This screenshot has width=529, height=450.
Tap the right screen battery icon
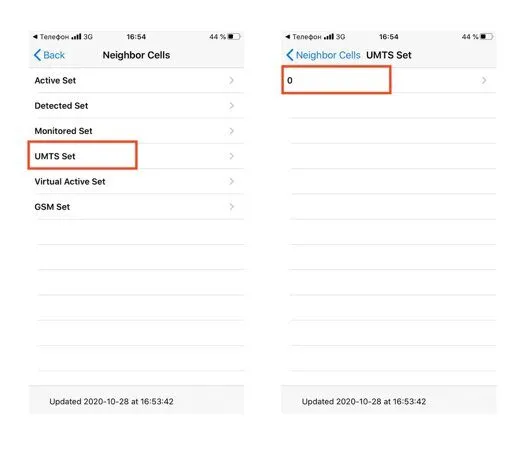[x=486, y=36]
